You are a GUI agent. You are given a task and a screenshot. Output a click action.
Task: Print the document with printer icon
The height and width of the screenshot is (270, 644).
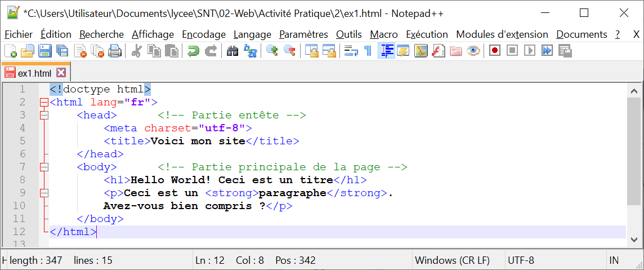pyautogui.click(x=115, y=51)
